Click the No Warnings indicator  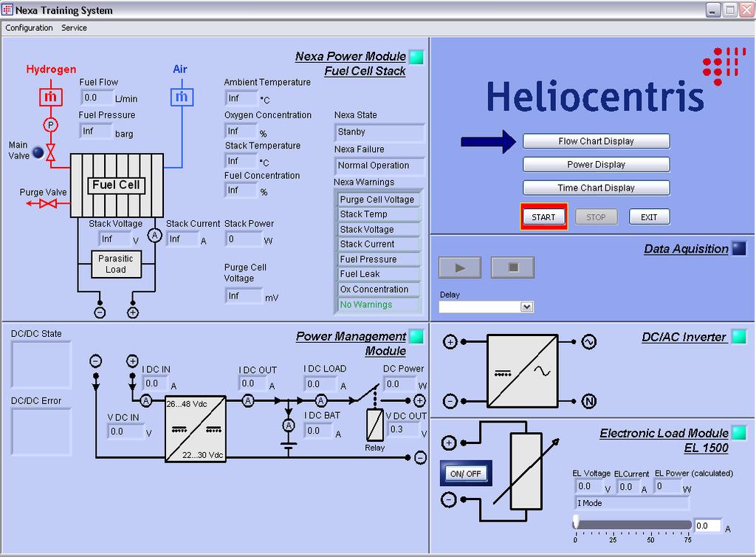point(377,304)
